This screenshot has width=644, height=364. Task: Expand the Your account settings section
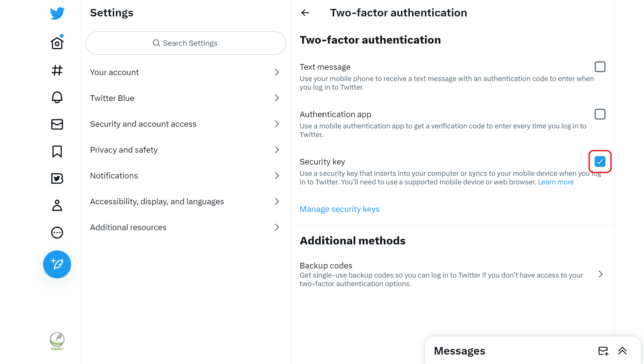click(186, 72)
